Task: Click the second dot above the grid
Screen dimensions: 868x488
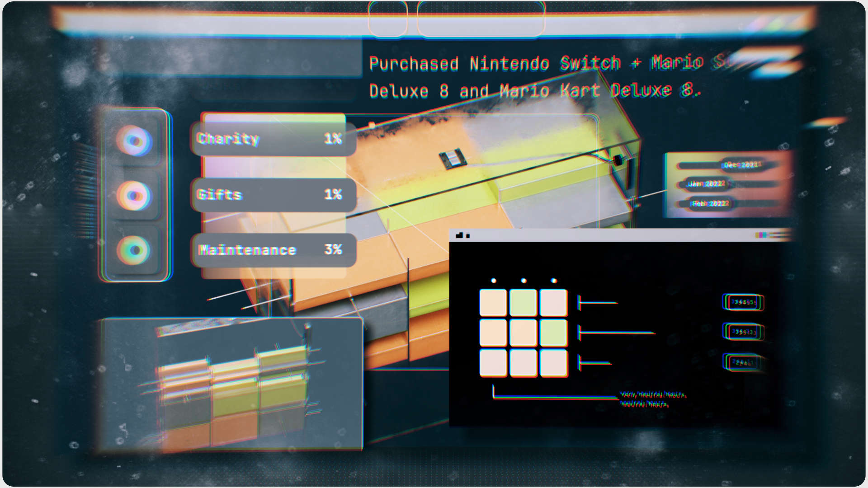Action: point(524,281)
